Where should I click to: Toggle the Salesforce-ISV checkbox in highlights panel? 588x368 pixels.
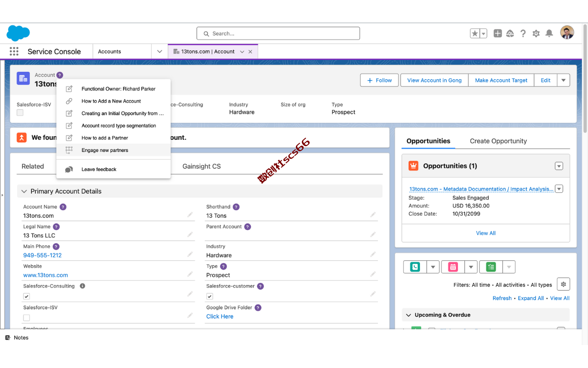[x=20, y=113]
